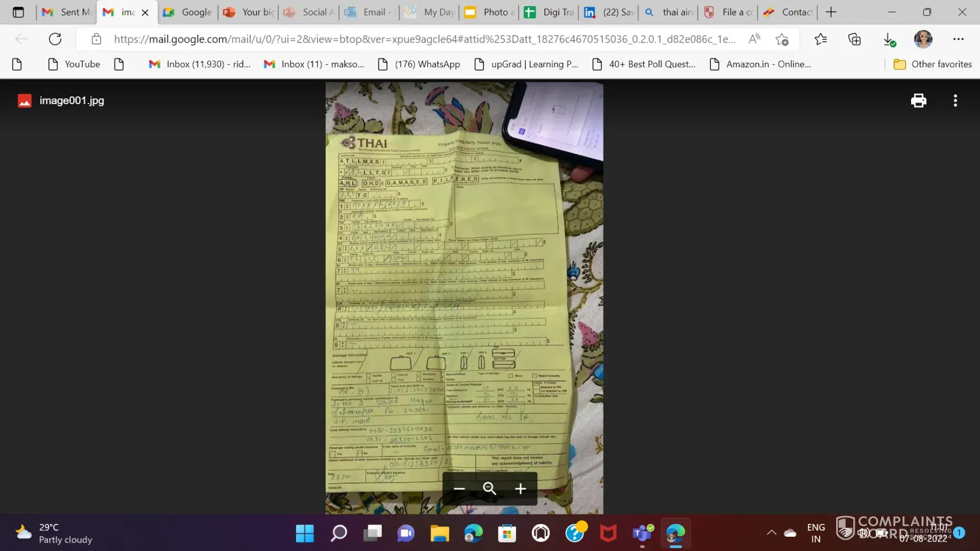Reset zoom with the magnifier icon
The image size is (980, 551).
tap(489, 489)
